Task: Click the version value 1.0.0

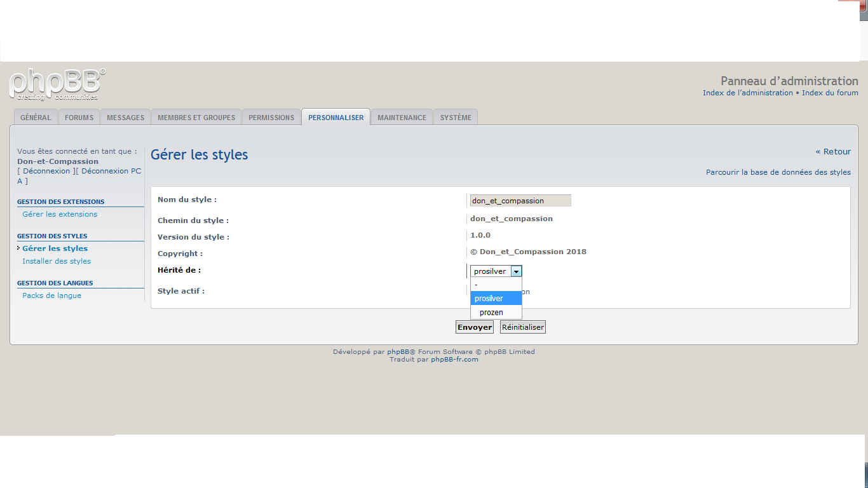Action: click(x=480, y=235)
